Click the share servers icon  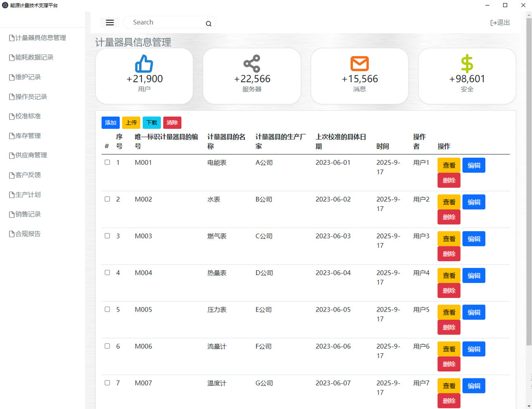click(x=252, y=64)
